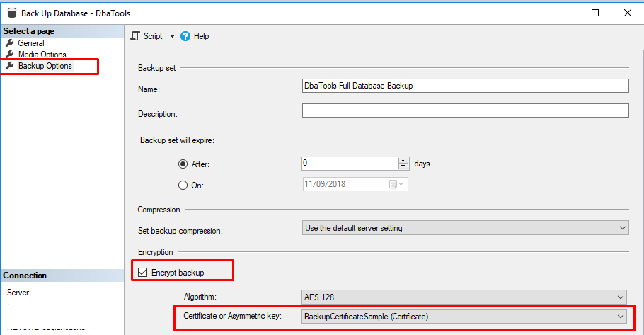Open the Certificate or Asymmetric key dropdown

click(x=620, y=316)
